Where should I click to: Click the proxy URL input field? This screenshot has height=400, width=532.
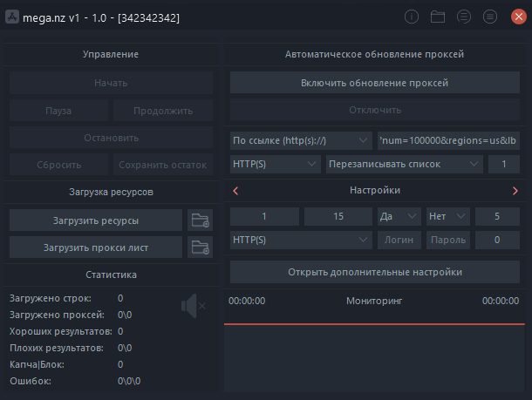[x=448, y=139]
